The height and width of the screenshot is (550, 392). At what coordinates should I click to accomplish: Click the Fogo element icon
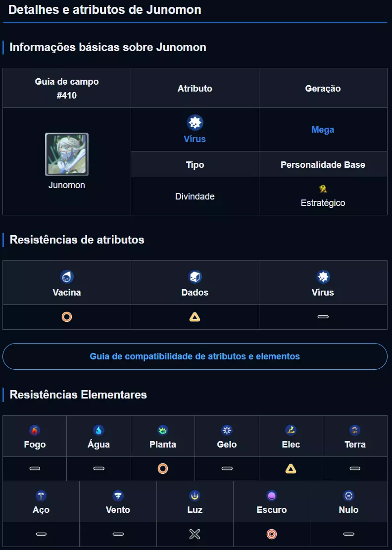(x=35, y=430)
